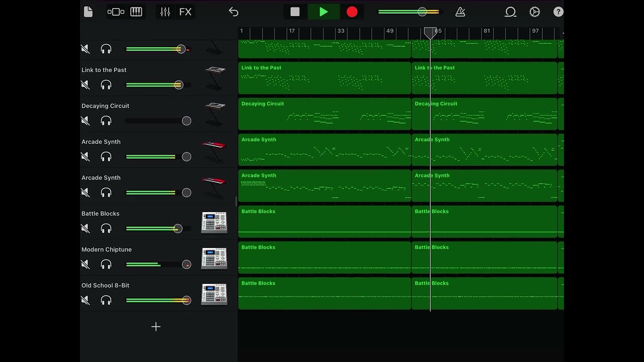644x362 pixels.
Task: Click the Old School 8-Bit track name
Action: [x=106, y=286]
